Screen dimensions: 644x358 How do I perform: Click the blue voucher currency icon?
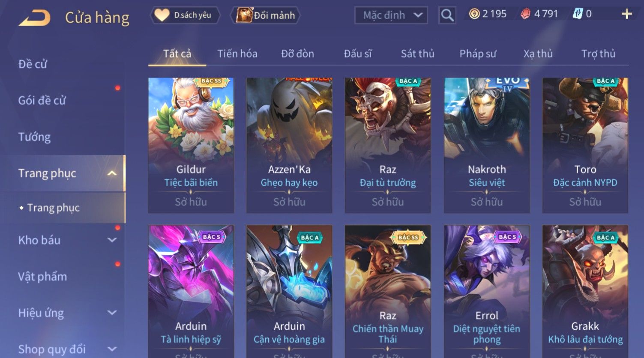click(x=578, y=14)
